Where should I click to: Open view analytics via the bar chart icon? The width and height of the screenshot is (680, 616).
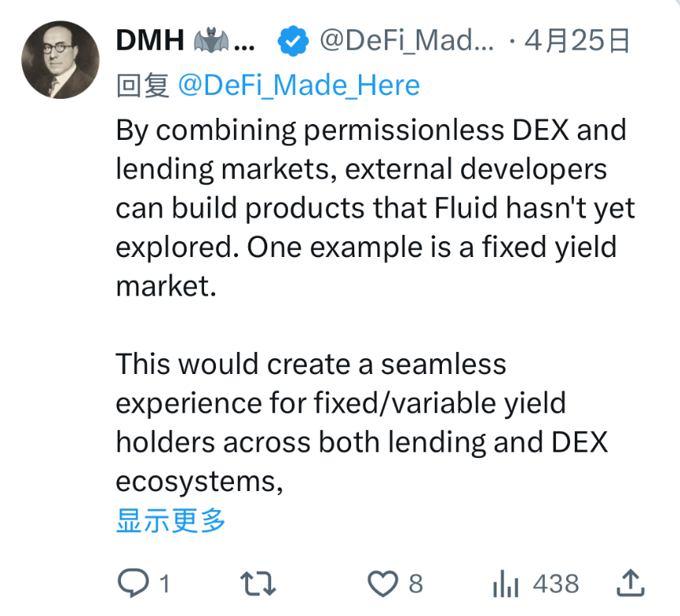coord(504,584)
